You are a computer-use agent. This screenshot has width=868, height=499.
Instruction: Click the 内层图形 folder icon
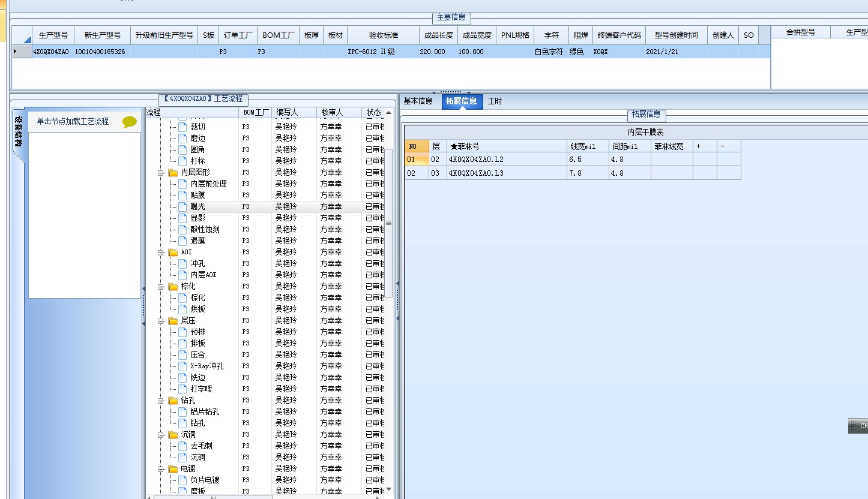(x=173, y=173)
